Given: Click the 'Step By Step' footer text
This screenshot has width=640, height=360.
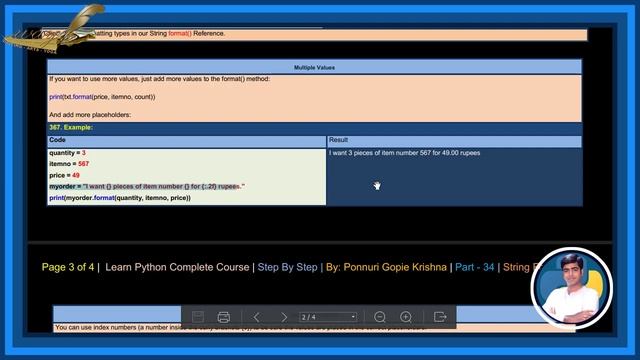Looking at the screenshot, I should pos(287,267).
